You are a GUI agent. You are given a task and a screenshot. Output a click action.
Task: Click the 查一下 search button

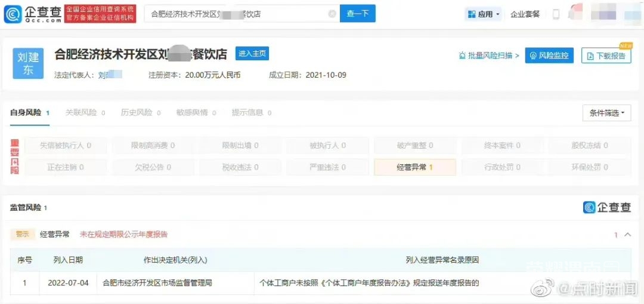(357, 14)
